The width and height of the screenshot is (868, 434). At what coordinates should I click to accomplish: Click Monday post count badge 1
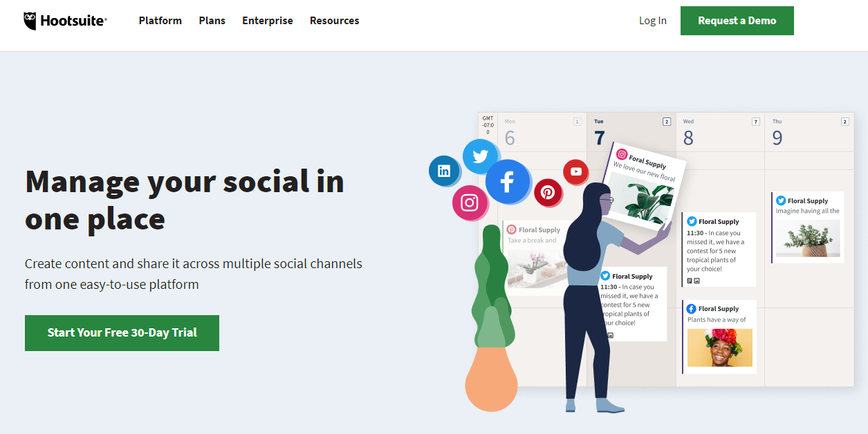[577, 122]
